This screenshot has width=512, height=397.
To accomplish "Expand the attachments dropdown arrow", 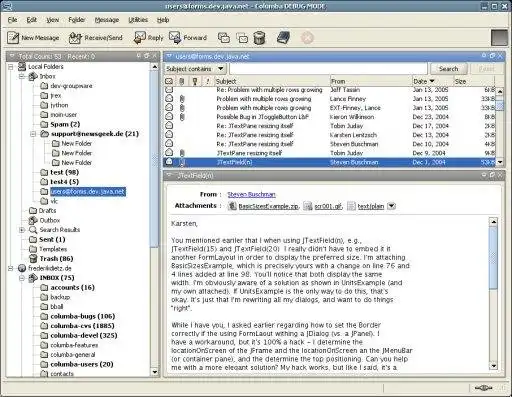I will 391,206.
